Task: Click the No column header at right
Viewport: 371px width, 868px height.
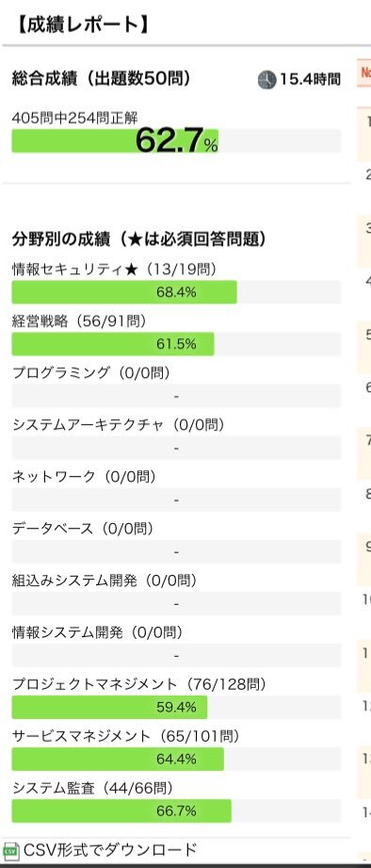Action: 365,72
